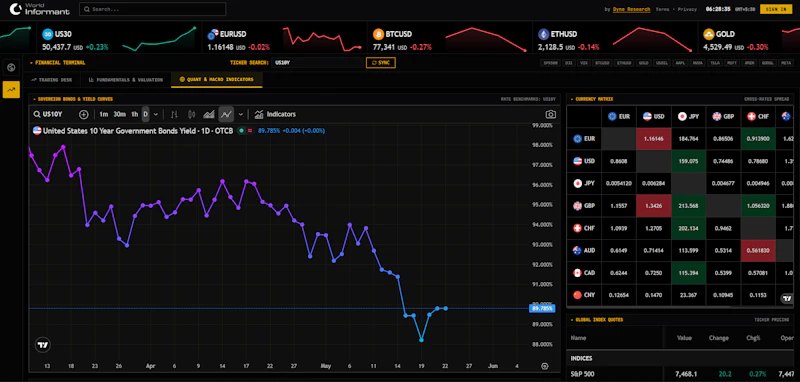Viewport: 800px width, 382px height.
Task: Select the D daily timeframe
Action: (145, 114)
